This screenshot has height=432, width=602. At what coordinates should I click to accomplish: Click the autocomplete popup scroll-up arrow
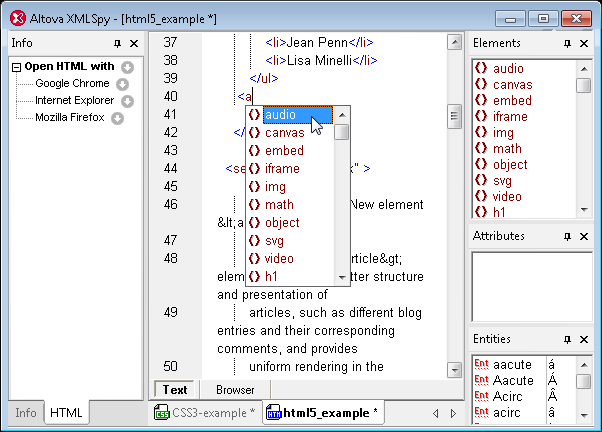[x=342, y=115]
